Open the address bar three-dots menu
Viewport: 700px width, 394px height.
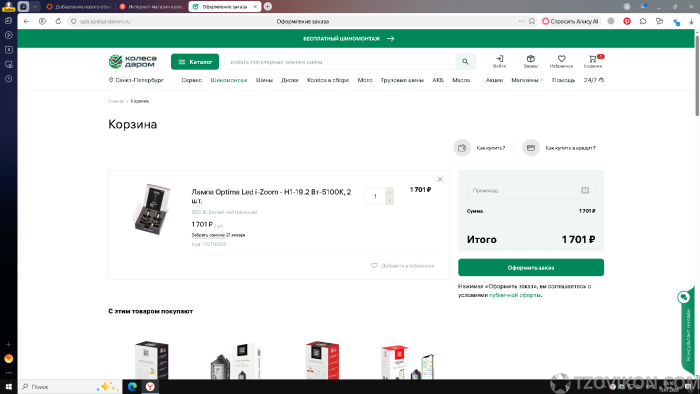(521, 21)
